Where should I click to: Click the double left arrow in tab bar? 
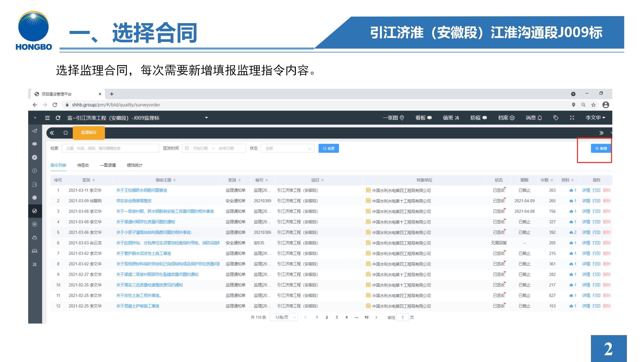(52, 133)
